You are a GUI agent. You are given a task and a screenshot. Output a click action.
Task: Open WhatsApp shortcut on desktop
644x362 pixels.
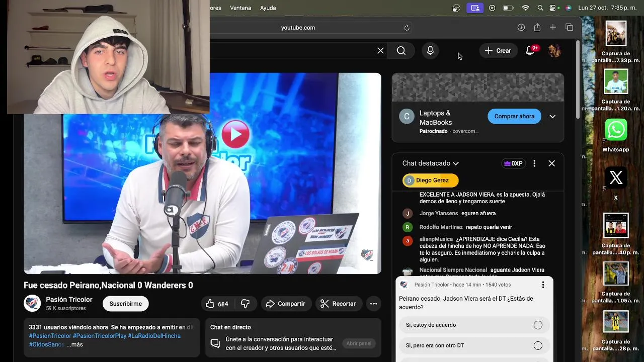[x=616, y=130]
